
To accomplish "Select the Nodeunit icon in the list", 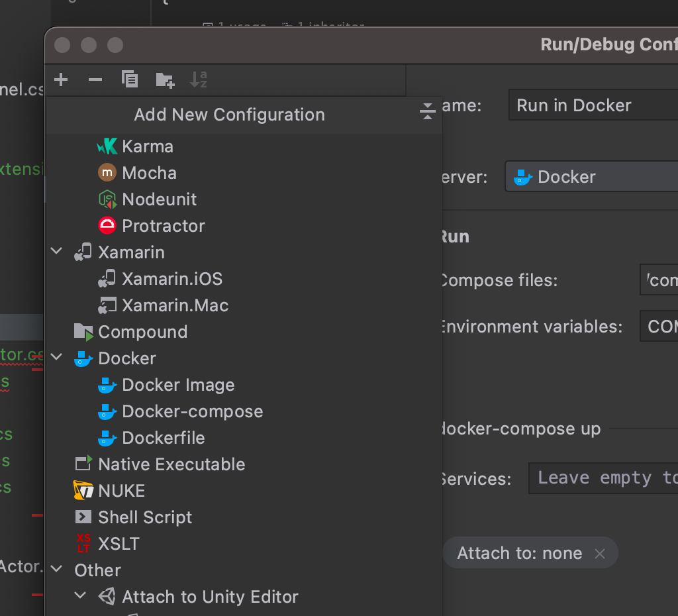I will point(107,199).
